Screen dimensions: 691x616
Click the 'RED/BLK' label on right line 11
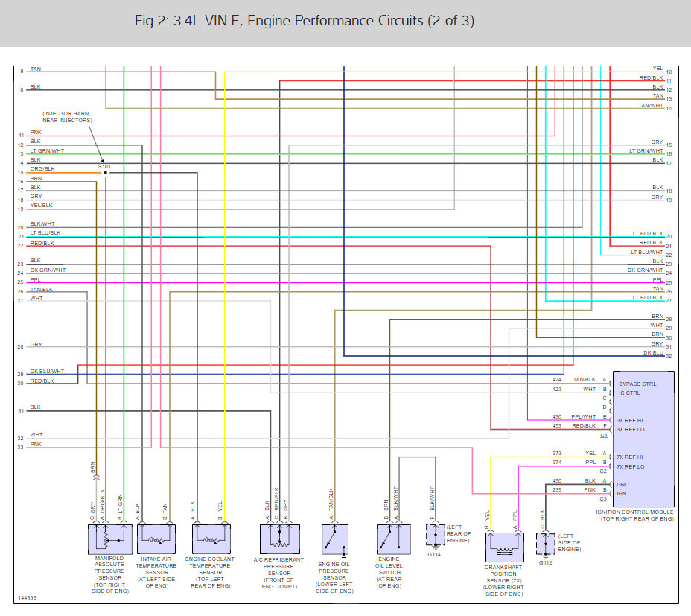coord(652,78)
